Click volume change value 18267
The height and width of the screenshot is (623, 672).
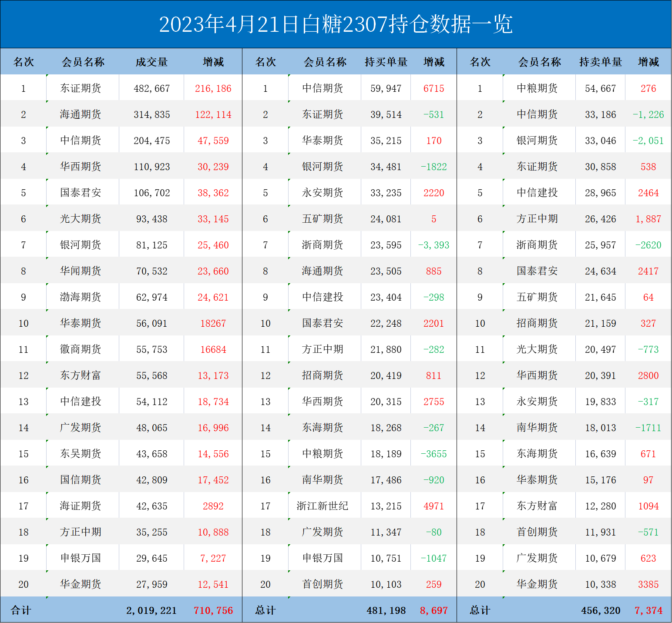coord(213,323)
